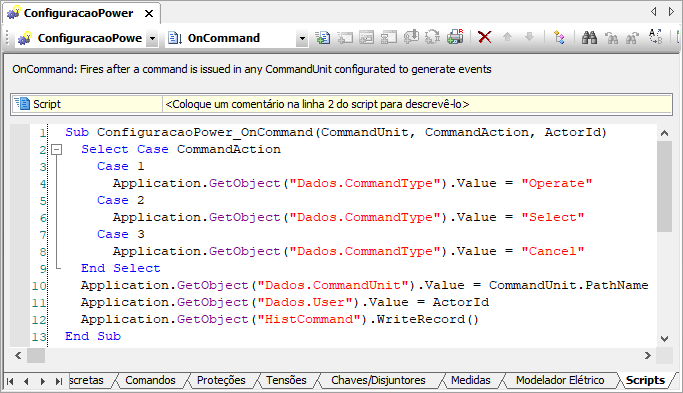Click the Find Next binoculars icon
The height and width of the screenshot is (393, 683).
(632, 38)
